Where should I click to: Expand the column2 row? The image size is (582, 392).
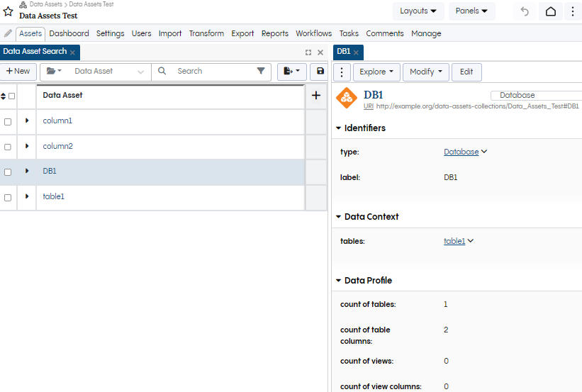(x=27, y=146)
